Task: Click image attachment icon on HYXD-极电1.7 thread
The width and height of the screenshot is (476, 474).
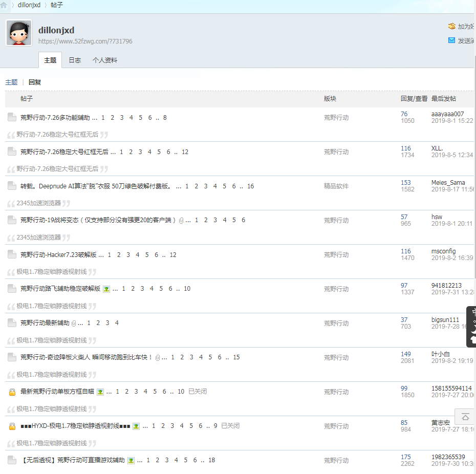Action: pyautogui.click(x=136, y=426)
